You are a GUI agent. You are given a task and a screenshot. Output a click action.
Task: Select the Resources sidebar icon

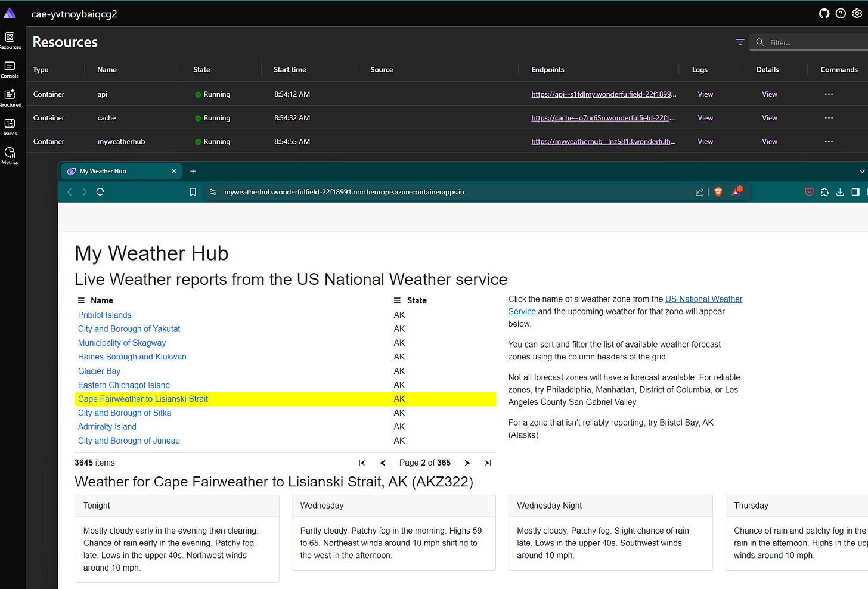point(10,38)
